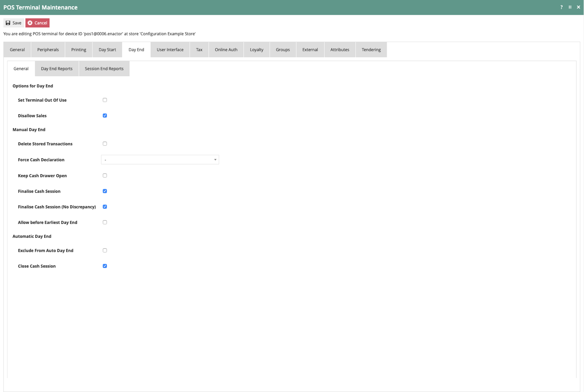Click the device ID editing message text
Image resolution: width=584 pixels, height=392 pixels.
coord(99,34)
